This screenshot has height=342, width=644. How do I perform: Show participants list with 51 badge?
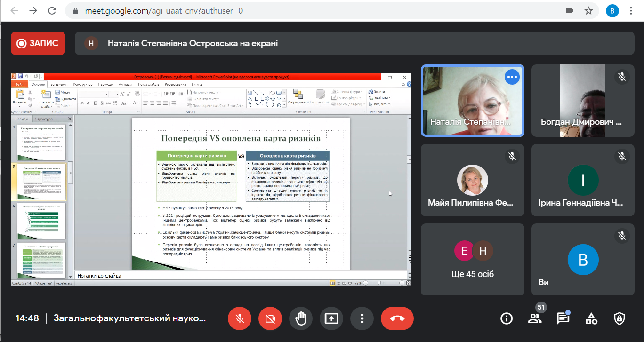535,318
